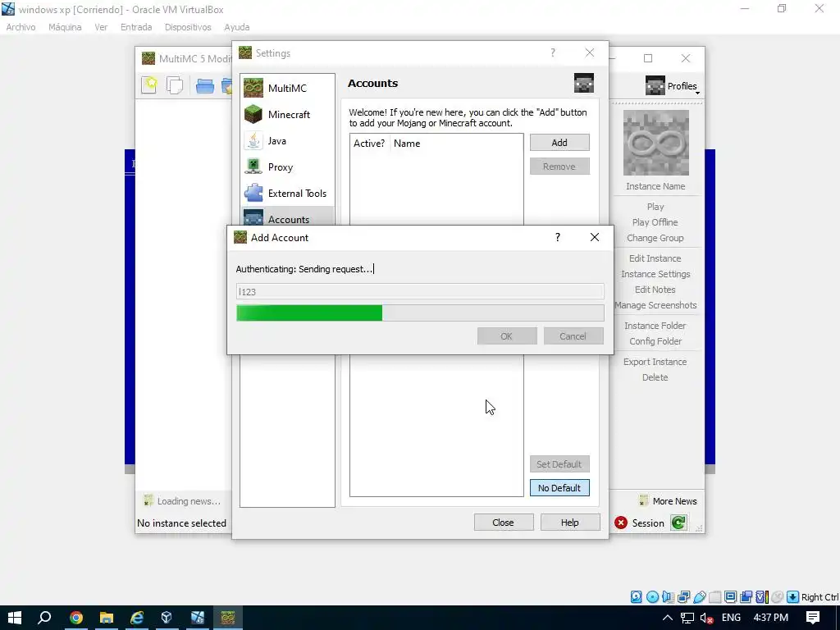Image resolution: width=840 pixels, height=630 pixels.
Task: Open Config Folder from sidebar
Action: point(655,340)
